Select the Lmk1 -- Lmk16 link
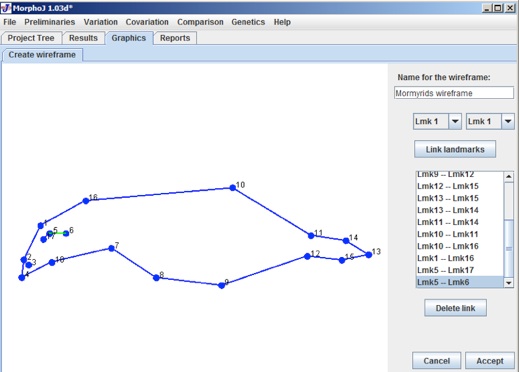Viewport: 519px width, 372px height. tap(460, 258)
